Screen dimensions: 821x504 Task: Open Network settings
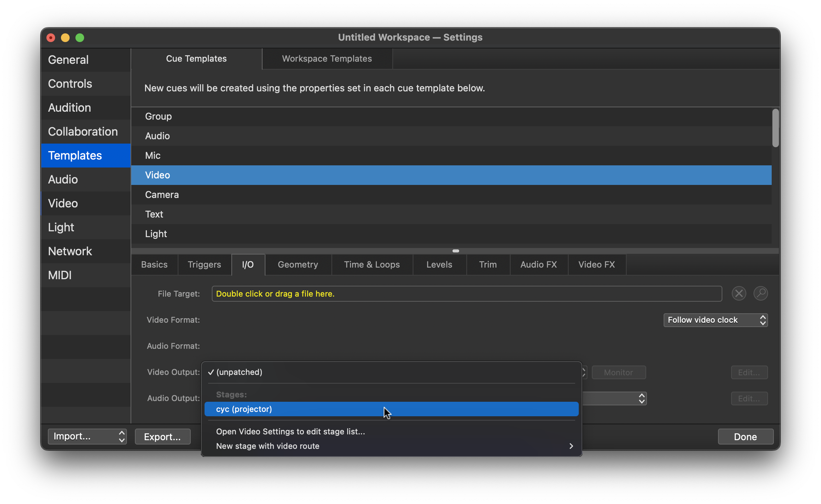(86, 251)
